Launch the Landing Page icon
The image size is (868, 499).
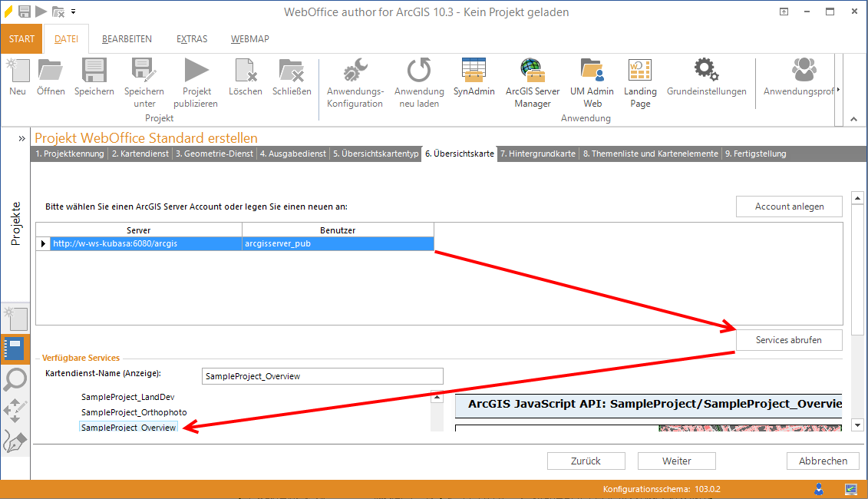pos(640,71)
